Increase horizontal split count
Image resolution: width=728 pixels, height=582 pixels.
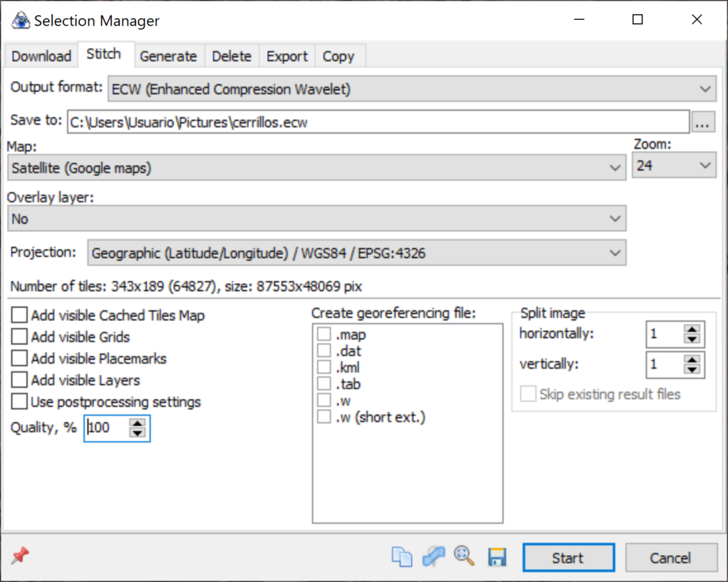click(692, 329)
